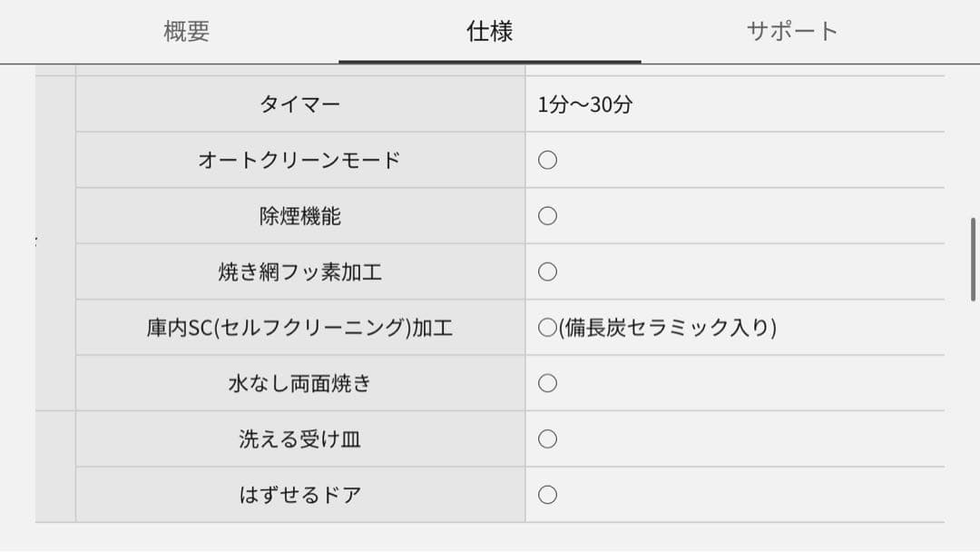
Task: Click the circle mark for 焼き網フッ素加工
Action: [546, 271]
